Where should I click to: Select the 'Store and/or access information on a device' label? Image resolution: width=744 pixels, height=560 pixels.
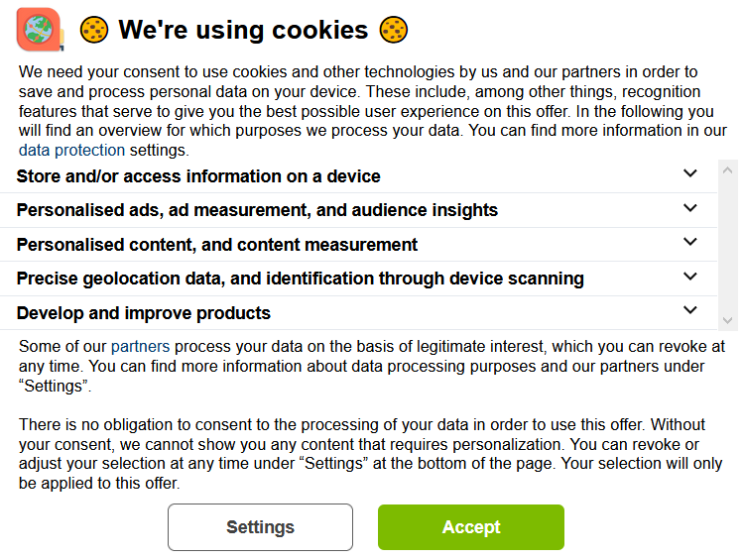[x=198, y=176]
